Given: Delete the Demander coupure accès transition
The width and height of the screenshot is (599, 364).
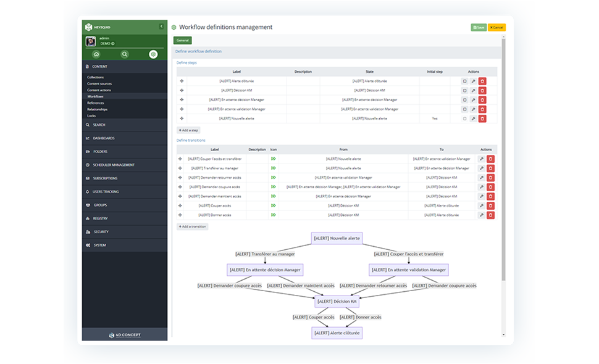Looking at the screenshot, I should pyautogui.click(x=491, y=187).
